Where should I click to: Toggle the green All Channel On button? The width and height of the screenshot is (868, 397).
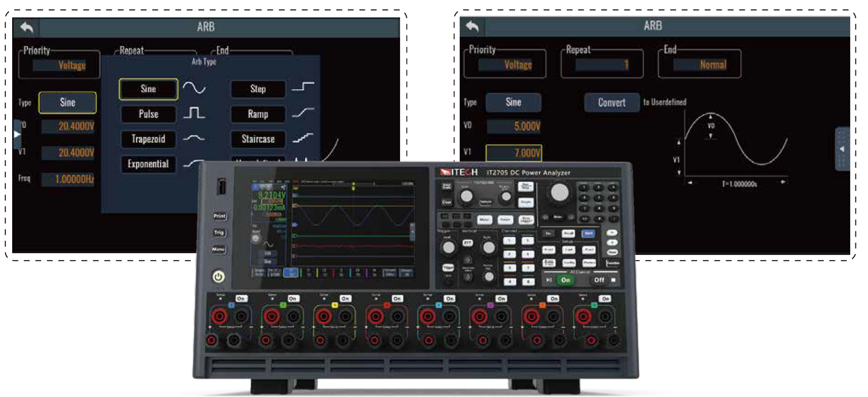pyautogui.click(x=565, y=280)
